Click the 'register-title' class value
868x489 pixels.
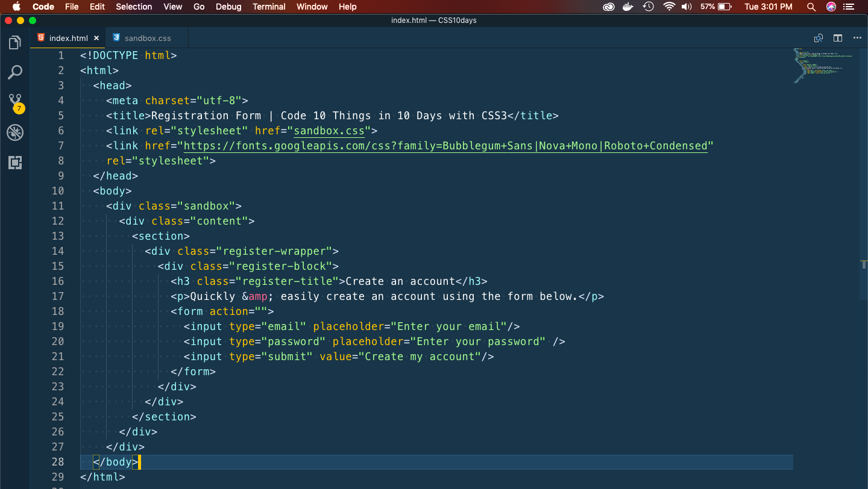(x=291, y=281)
